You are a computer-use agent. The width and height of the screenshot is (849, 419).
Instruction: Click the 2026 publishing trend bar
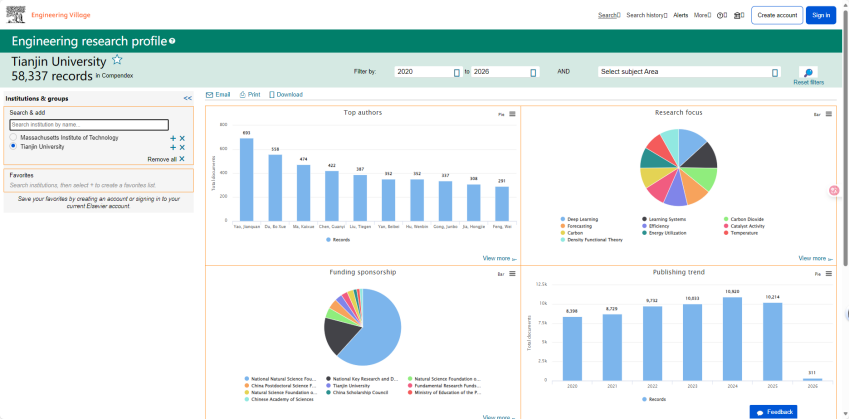coord(812,379)
